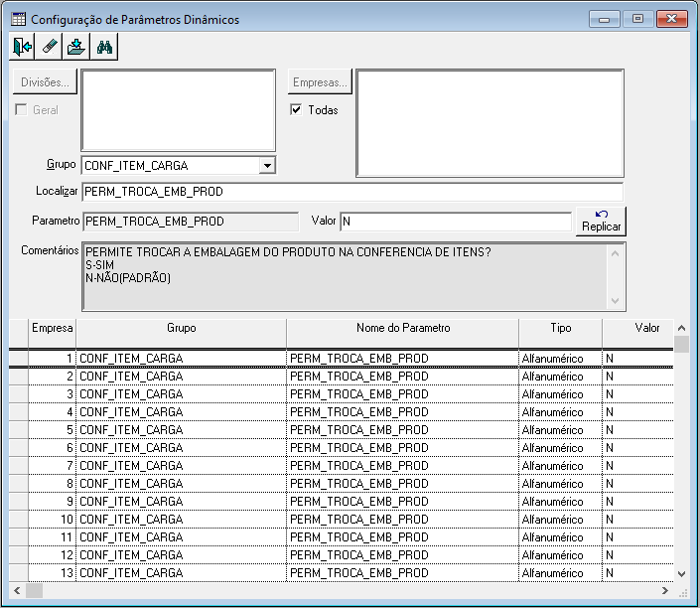This screenshot has width=700, height=608.
Task: Click parameter name cell in empresa 10 row
Action: click(403, 520)
